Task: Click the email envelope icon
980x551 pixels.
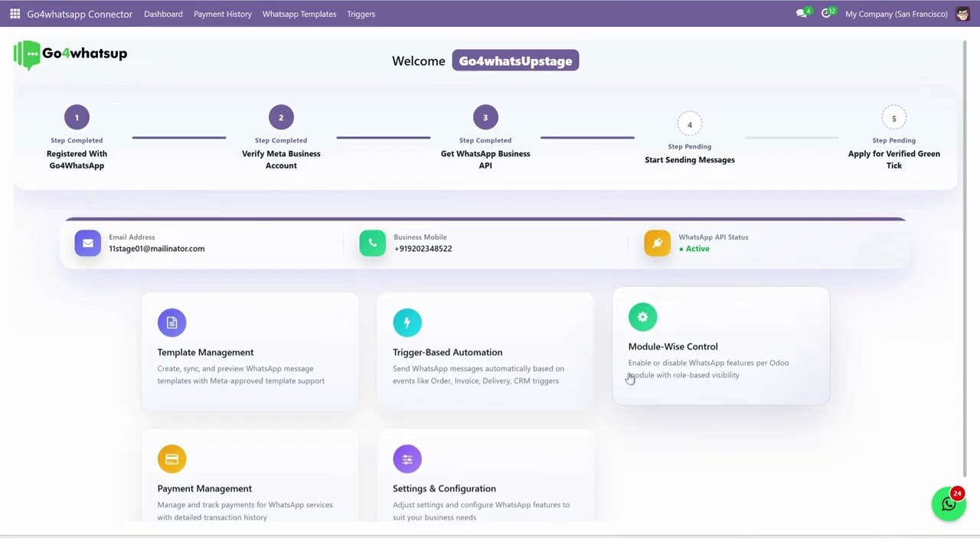Action: click(x=87, y=243)
